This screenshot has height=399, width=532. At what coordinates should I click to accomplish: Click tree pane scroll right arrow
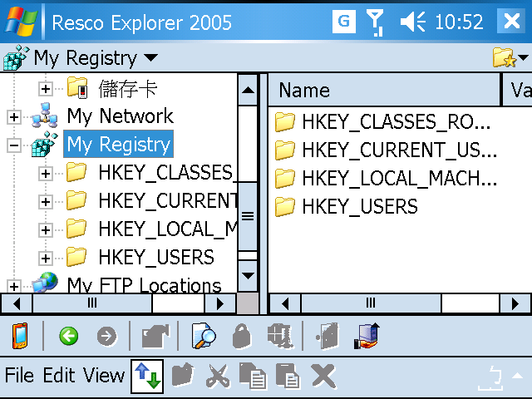220,303
